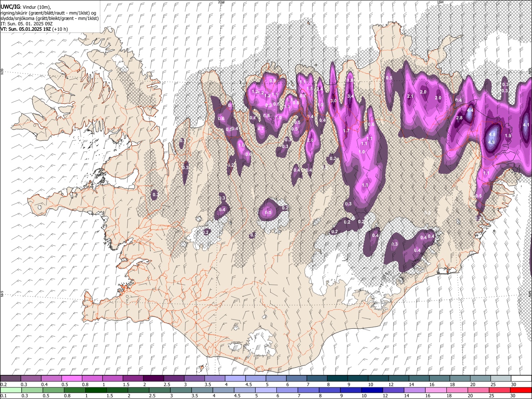Select the darkest green lower swatch between 1 and 1.5

pos(96,390)
